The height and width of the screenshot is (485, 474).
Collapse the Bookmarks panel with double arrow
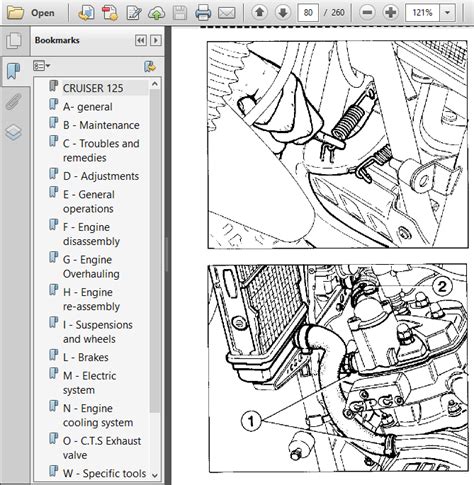141,40
